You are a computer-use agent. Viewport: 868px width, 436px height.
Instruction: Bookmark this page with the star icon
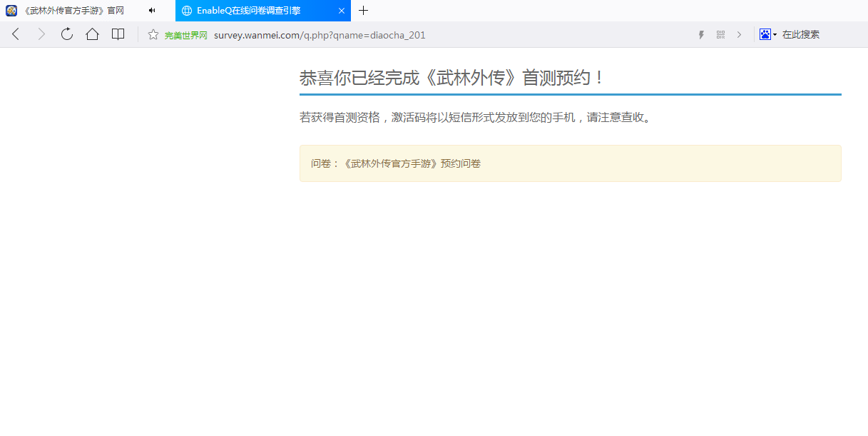point(153,34)
